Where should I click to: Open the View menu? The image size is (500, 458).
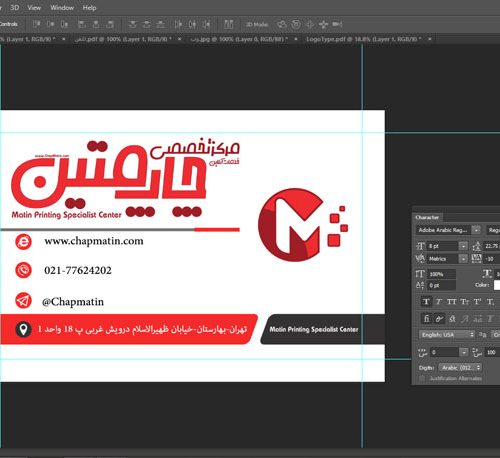34,7
